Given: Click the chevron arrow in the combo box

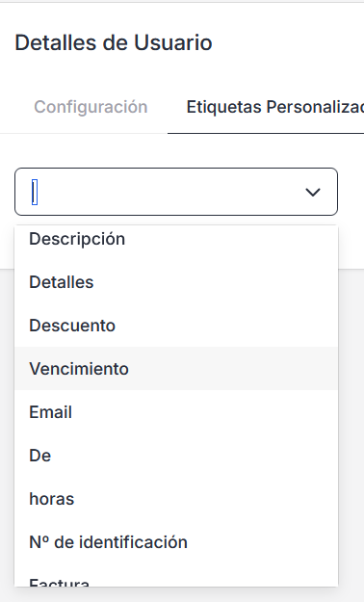Looking at the screenshot, I should click(x=313, y=192).
